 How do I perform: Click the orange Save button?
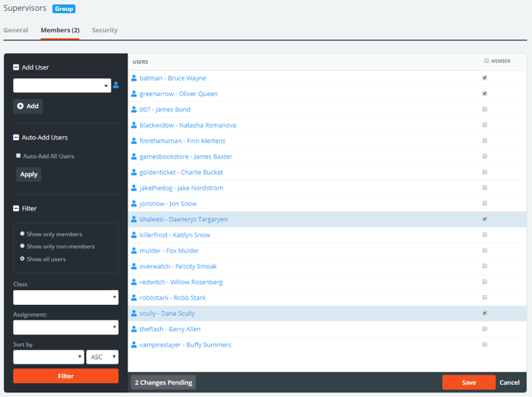pyautogui.click(x=469, y=382)
